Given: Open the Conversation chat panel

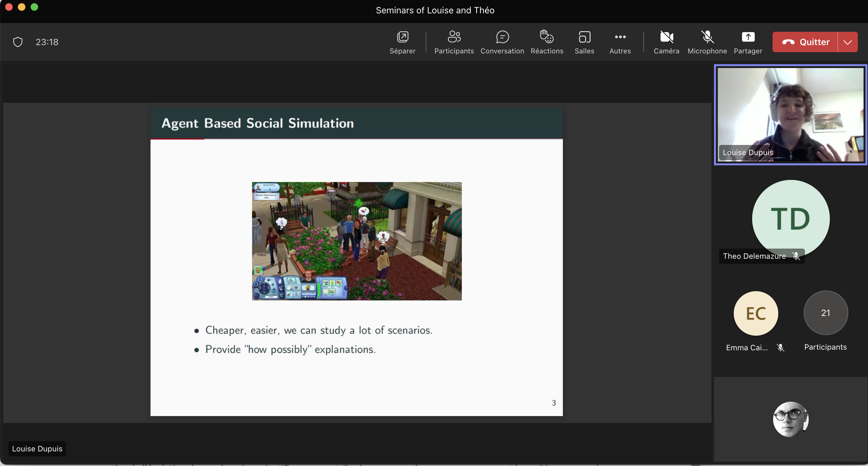Looking at the screenshot, I should 502,42.
